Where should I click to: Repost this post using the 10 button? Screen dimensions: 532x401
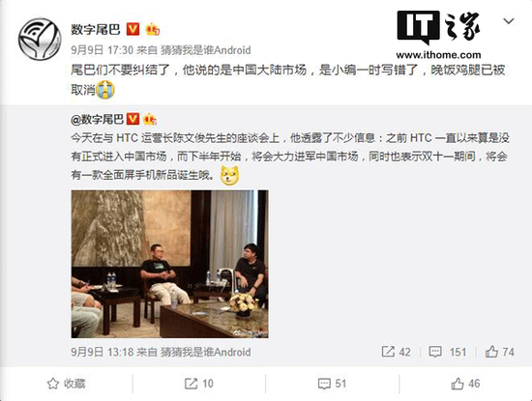(199, 384)
